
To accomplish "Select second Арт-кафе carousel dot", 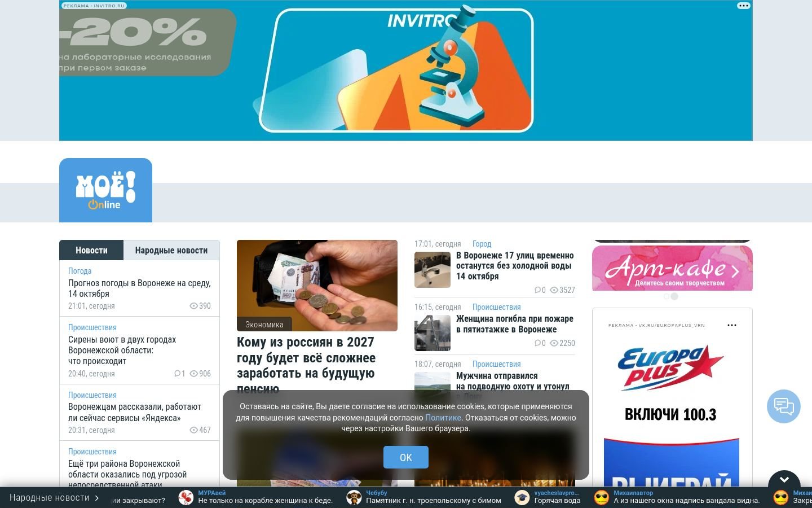I will pos(674,296).
